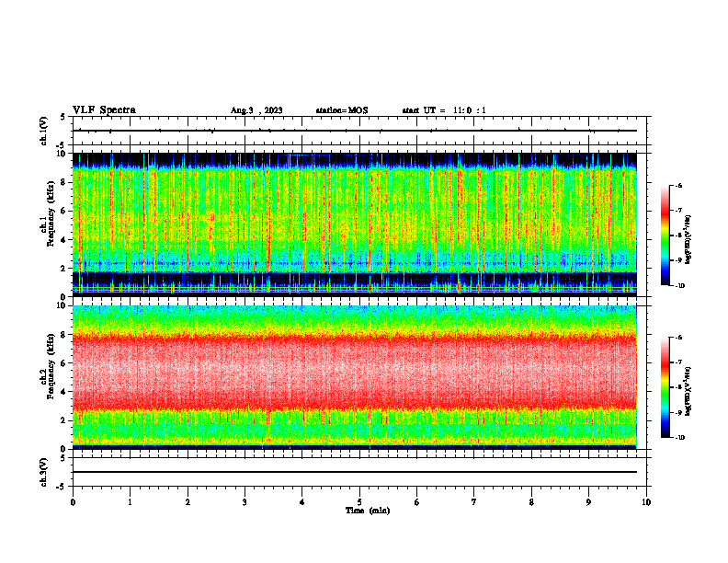728x563 pixels.
Task: Click the ch.3 voltage waveform trace
Action: click(355, 472)
